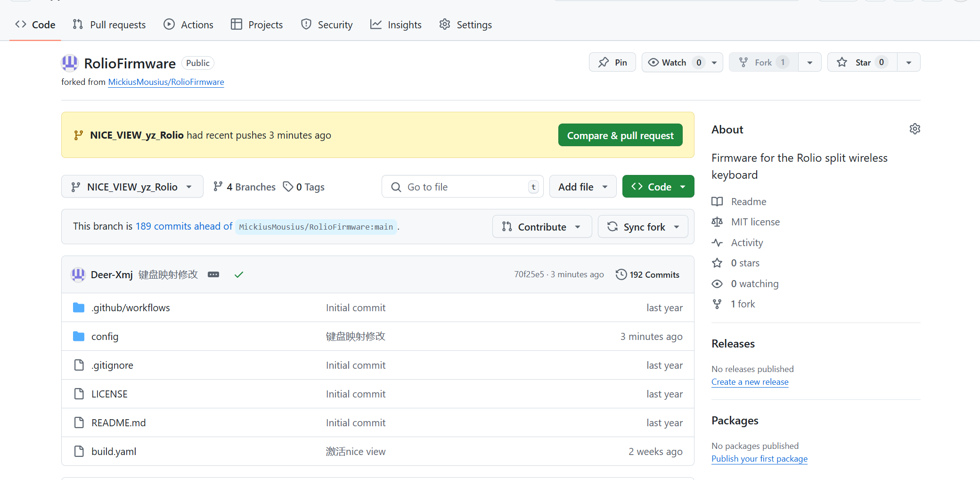Open upstream MickiusMousius/RolioFirmware link
Image resolution: width=980 pixels, height=480 pixels.
pos(166,82)
